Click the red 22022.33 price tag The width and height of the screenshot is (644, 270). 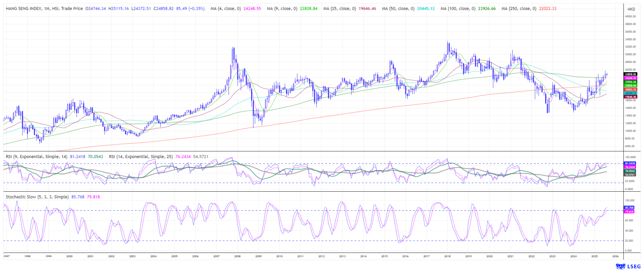(630, 89)
